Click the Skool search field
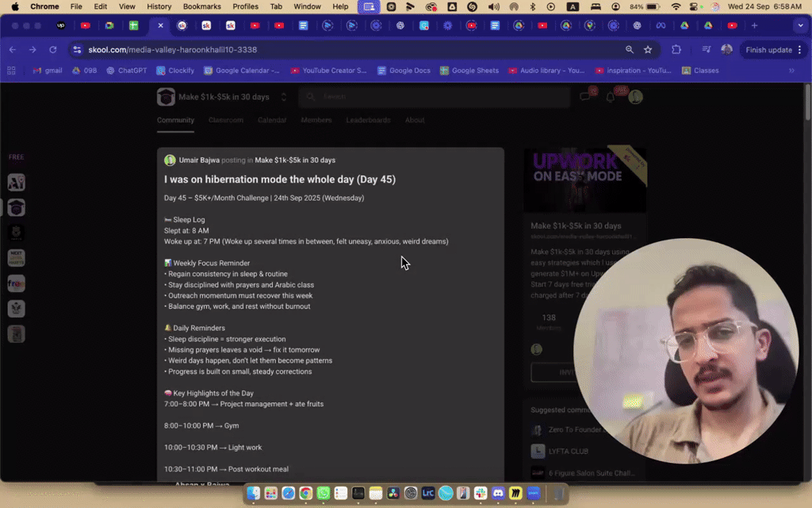The image size is (812, 508). [x=434, y=97]
